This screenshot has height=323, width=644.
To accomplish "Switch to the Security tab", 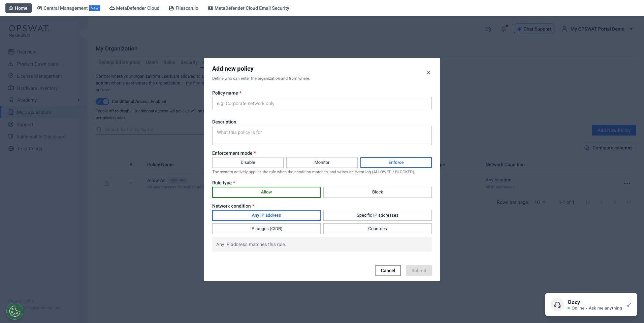I will pos(189,62).
